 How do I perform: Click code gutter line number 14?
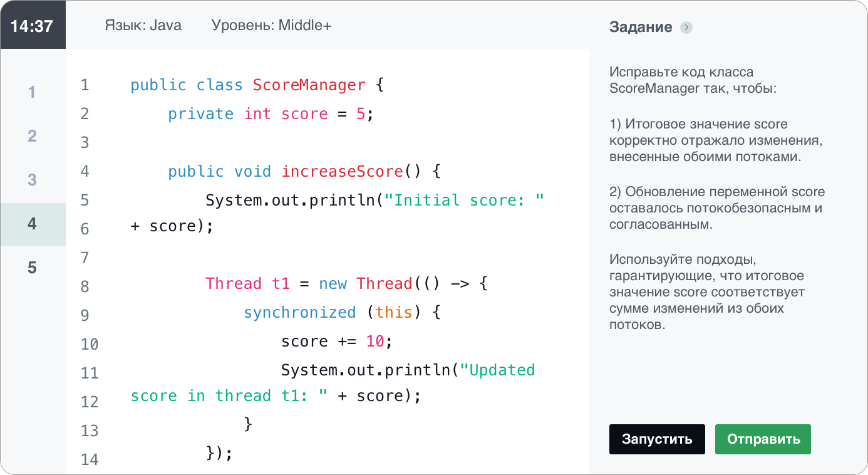(x=90, y=460)
